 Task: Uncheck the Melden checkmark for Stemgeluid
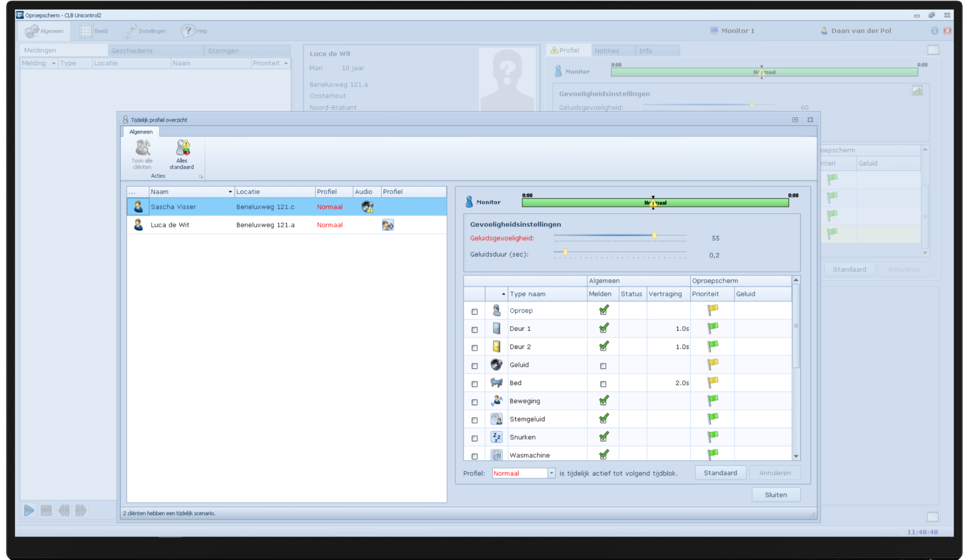click(x=603, y=419)
